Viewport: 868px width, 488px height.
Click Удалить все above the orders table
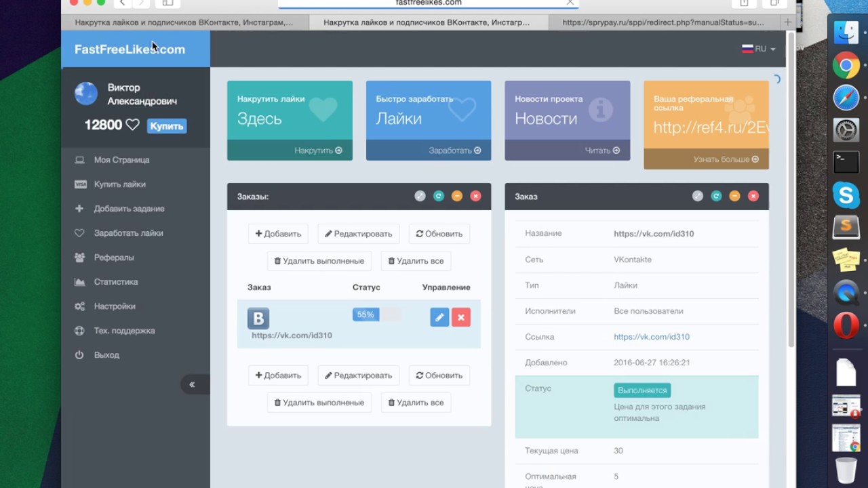click(x=416, y=261)
